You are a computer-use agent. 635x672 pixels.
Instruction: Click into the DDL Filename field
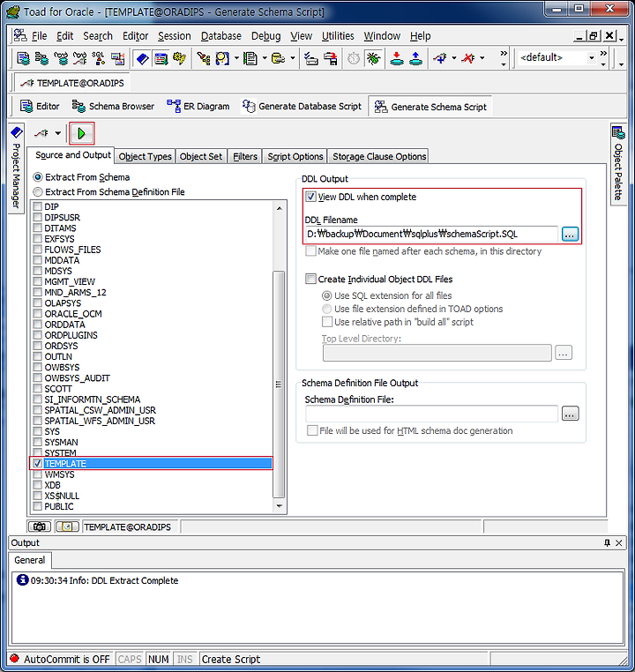click(431, 234)
